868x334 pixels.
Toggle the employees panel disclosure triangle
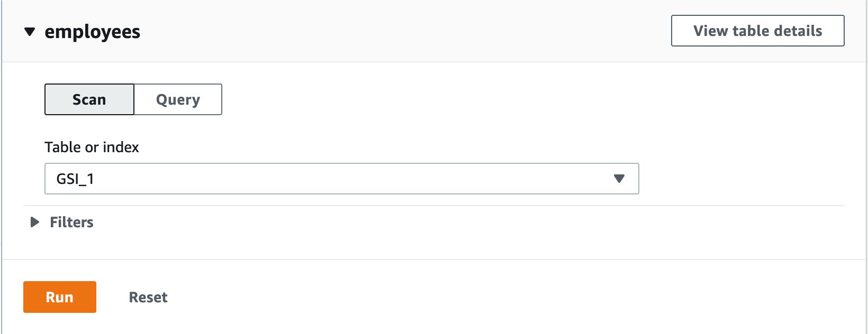point(30,32)
